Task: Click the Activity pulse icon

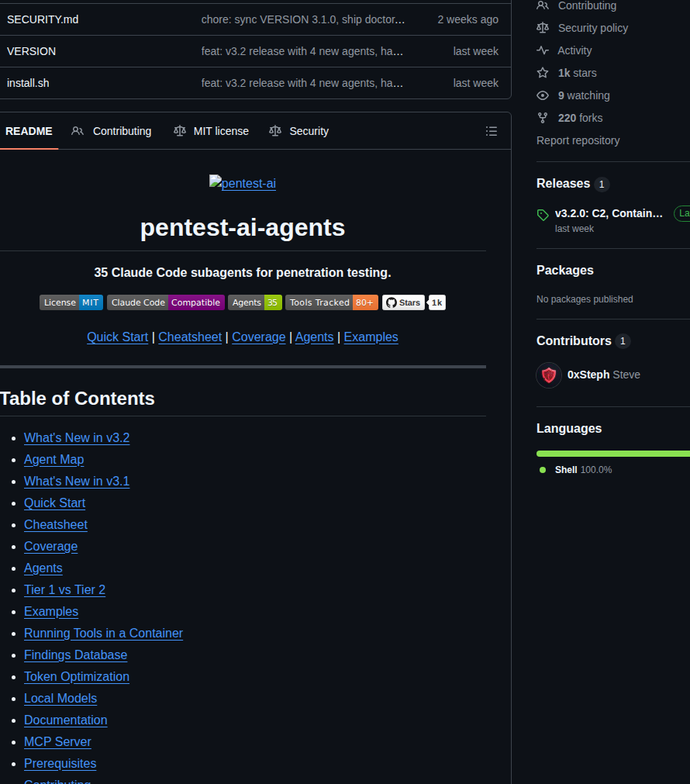Action: point(543,50)
